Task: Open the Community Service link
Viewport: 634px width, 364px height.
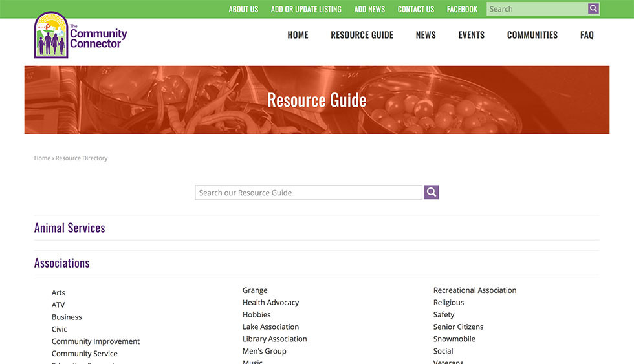Action: coord(85,354)
